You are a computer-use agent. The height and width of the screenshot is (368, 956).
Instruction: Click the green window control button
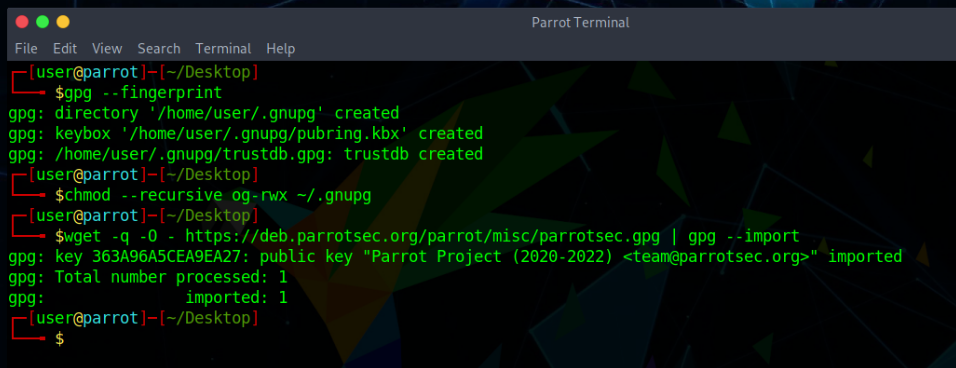(42, 23)
